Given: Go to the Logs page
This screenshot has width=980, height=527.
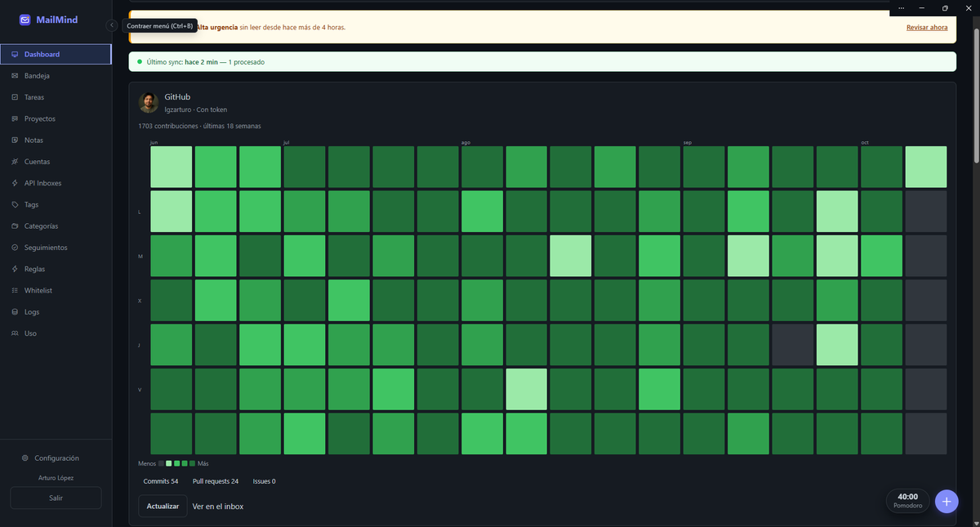Looking at the screenshot, I should (x=56, y=312).
